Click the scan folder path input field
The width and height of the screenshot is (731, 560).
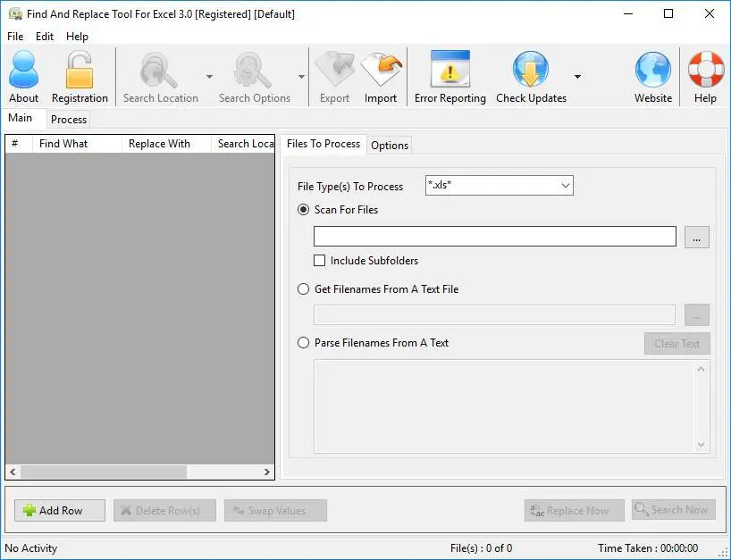pyautogui.click(x=495, y=236)
